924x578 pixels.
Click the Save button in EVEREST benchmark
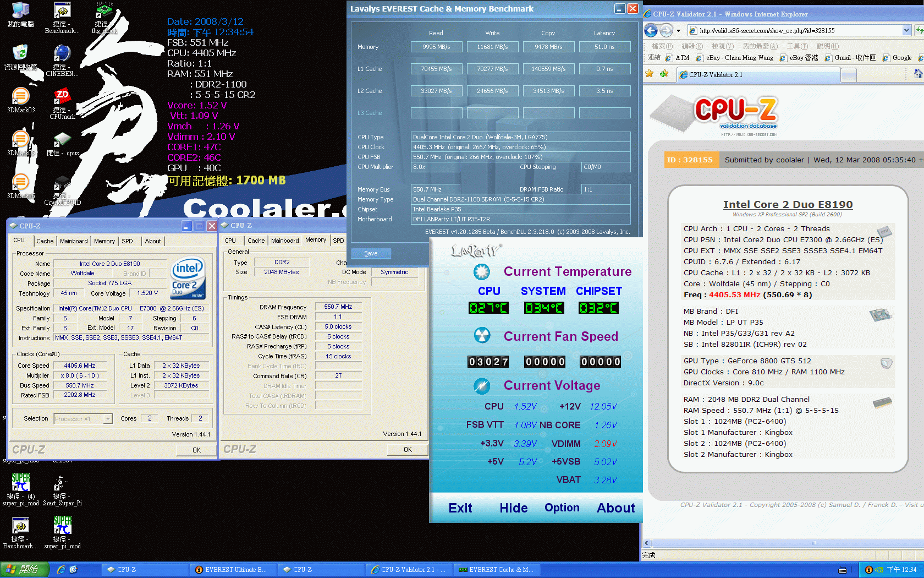(371, 253)
